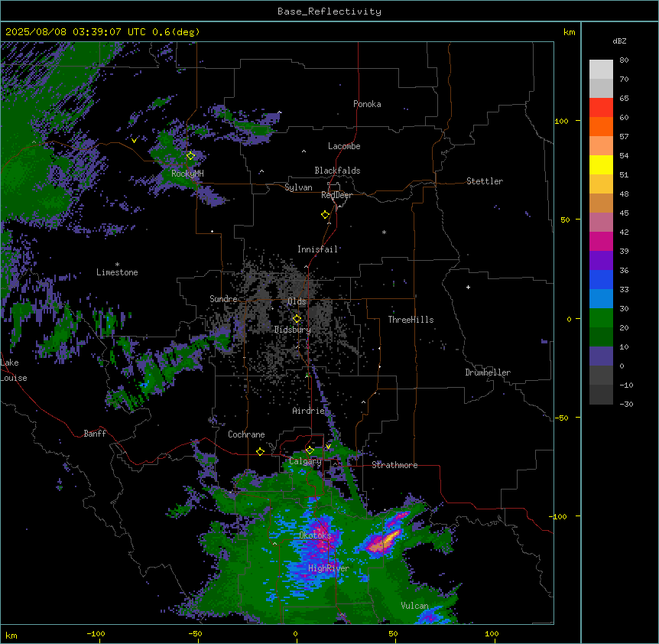
Task: Click the yellow diamond marker between Olds and Didsbury
Action: (x=297, y=318)
